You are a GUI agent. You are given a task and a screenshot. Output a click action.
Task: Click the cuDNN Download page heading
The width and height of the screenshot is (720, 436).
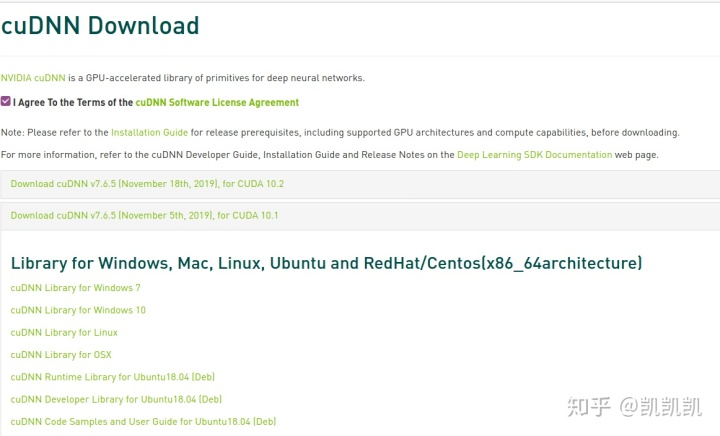click(x=100, y=26)
